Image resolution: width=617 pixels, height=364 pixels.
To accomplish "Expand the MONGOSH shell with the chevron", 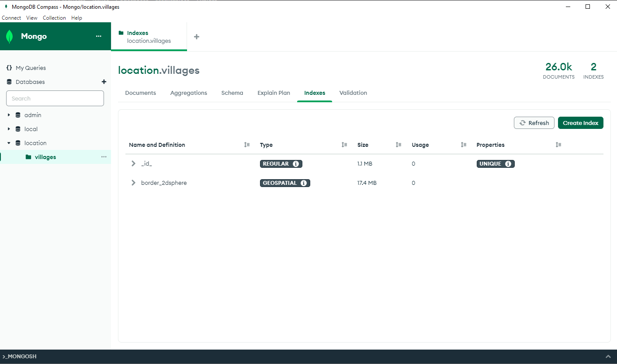I will pos(608,357).
